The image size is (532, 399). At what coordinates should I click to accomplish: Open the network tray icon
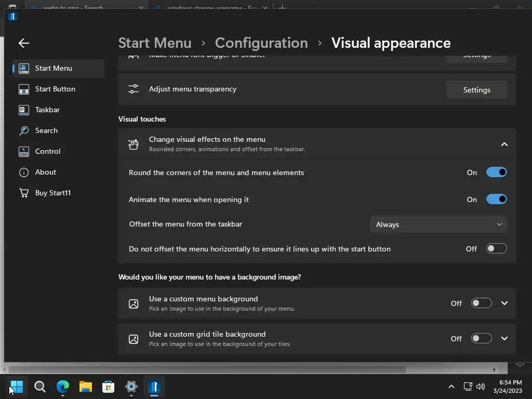pos(468,387)
